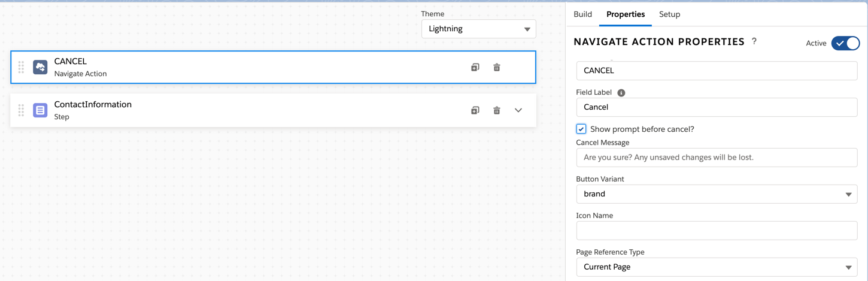
Task: Select the CANCEL element title text
Action: [70, 61]
